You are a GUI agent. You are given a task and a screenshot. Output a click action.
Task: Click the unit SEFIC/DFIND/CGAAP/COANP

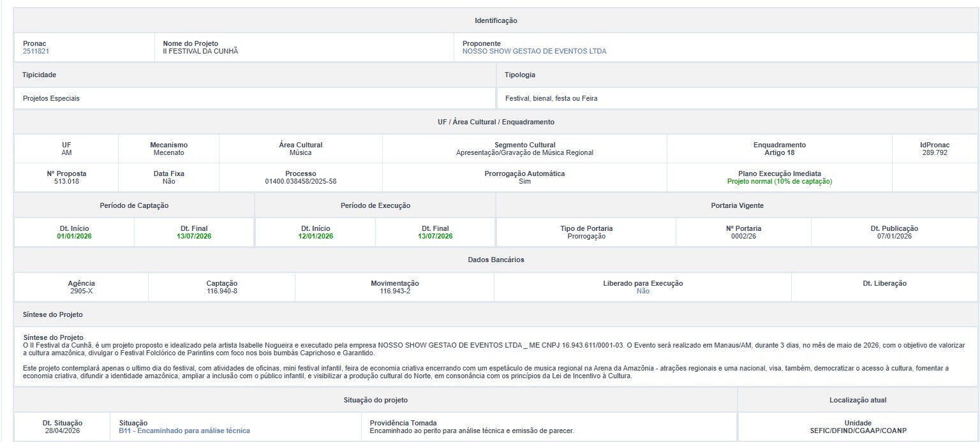(857, 431)
